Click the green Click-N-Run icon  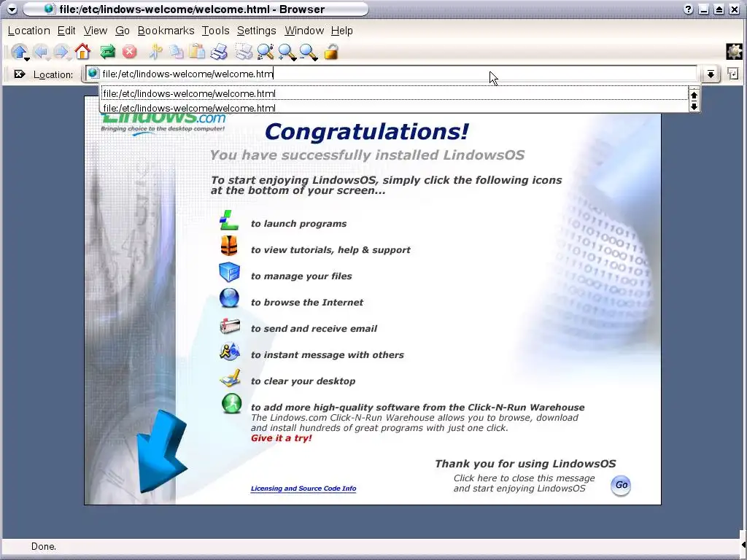[231, 404]
